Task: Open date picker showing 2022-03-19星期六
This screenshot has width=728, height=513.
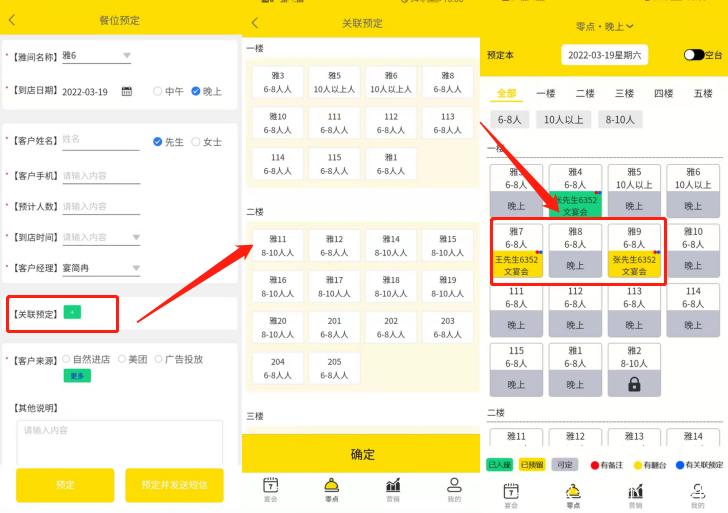Action: [x=604, y=55]
